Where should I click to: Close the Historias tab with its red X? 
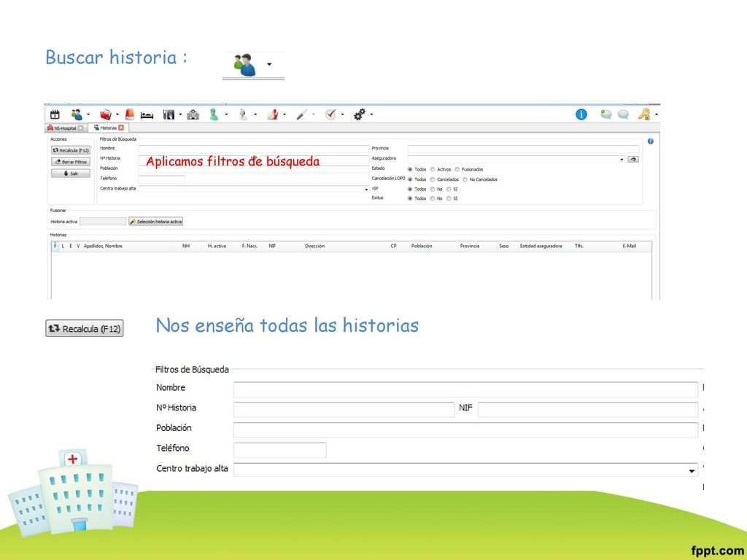(x=121, y=128)
